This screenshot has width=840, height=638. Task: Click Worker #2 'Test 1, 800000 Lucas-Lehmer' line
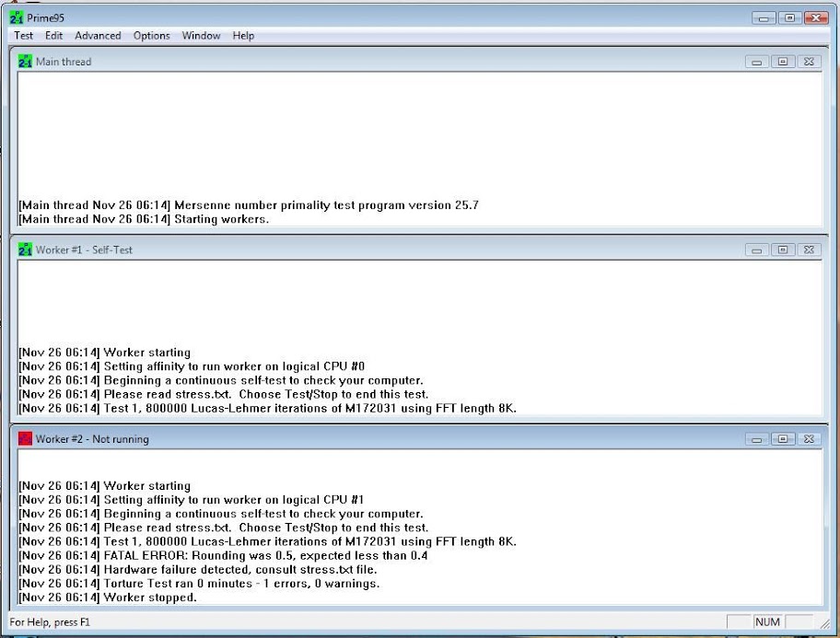point(267,541)
